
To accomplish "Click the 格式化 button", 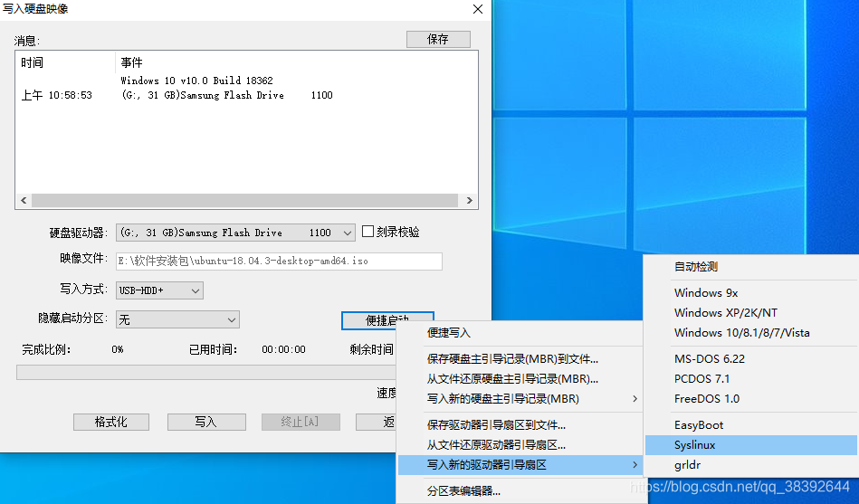I will [x=111, y=422].
